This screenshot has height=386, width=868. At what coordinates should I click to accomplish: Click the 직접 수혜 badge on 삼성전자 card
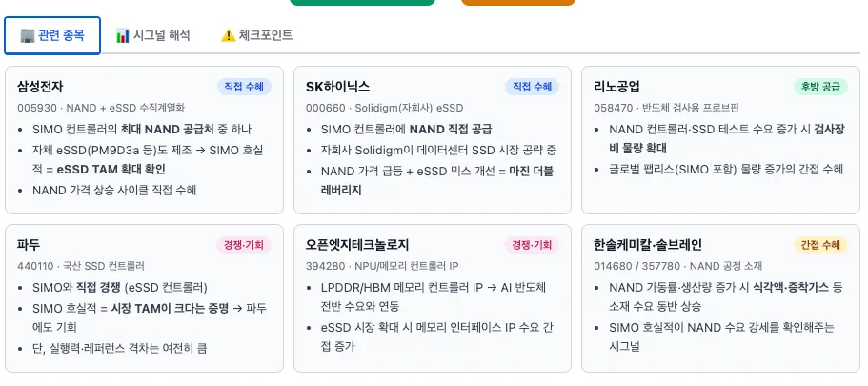244,87
